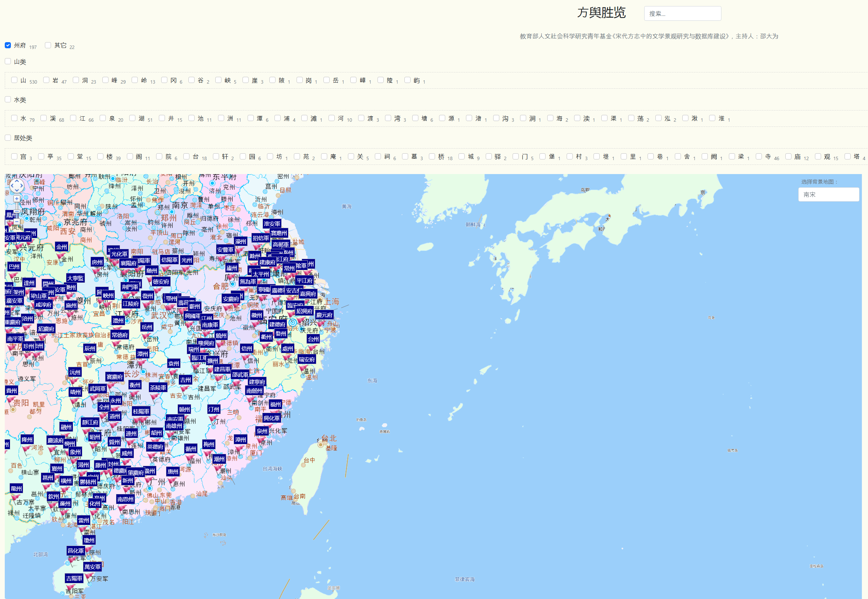Click the 方舆胜览 title link
This screenshot has height=599, width=868.
pos(601,12)
